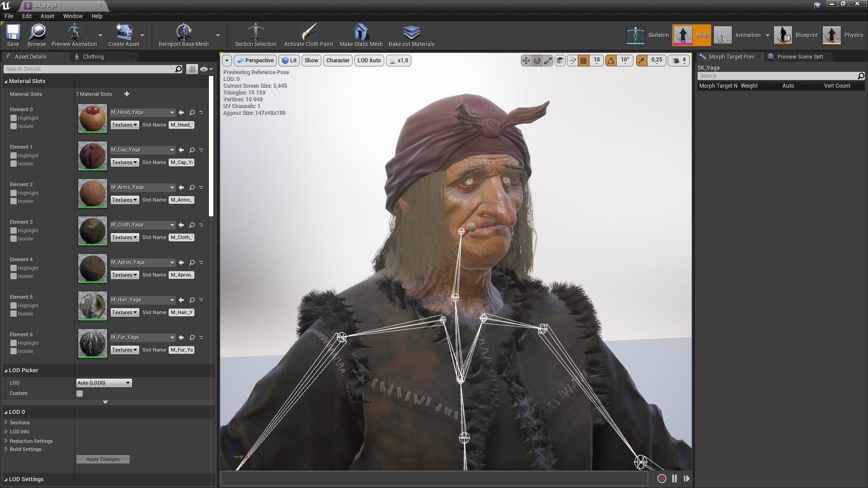Viewport: 868px width, 488px height.
Task: Open Textures dropdown for M_Cap_Yaga
Action: pos(124,162)
